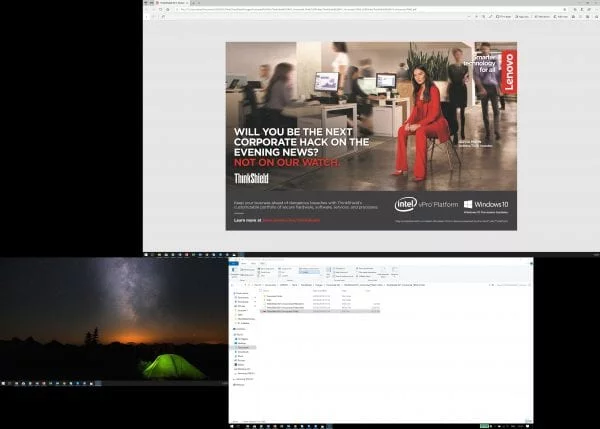
Task: Go up one folder level in Explorer
Action: [245, 285]
